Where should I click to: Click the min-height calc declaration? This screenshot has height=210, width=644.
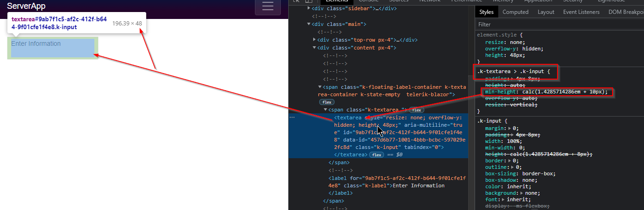point(546,92)
